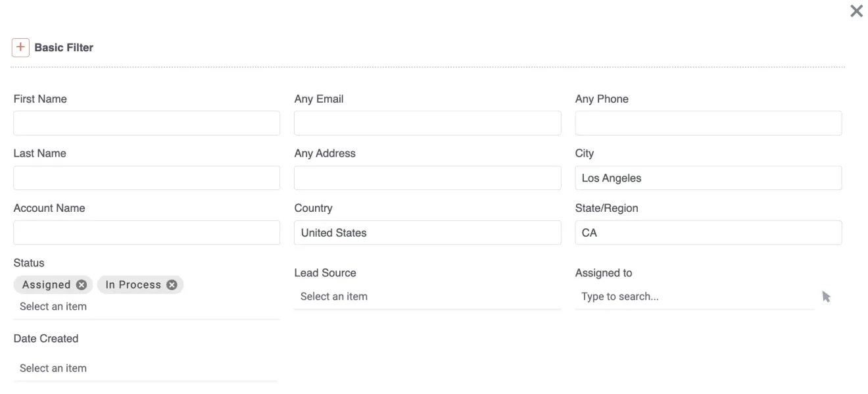Click the State/Region field with CA
Image resolution: width=868 pixels, height=394 pixels.
[x=708, y=232]
